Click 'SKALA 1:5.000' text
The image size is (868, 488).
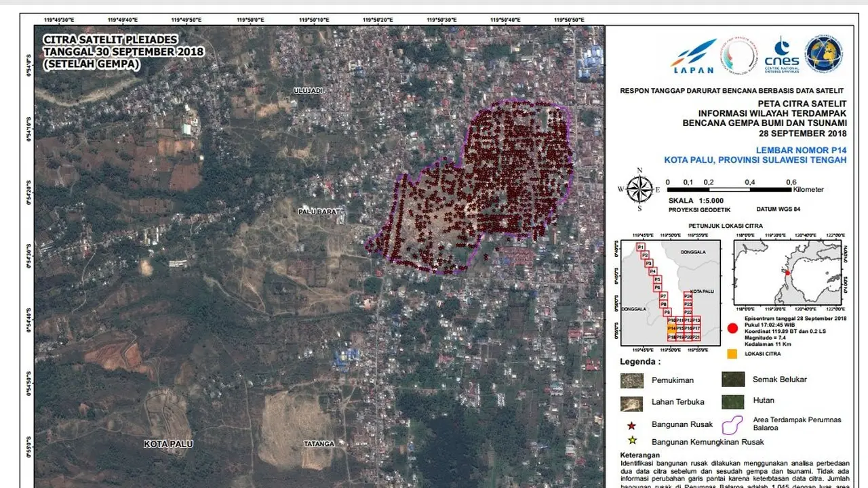tap(696, 201)
